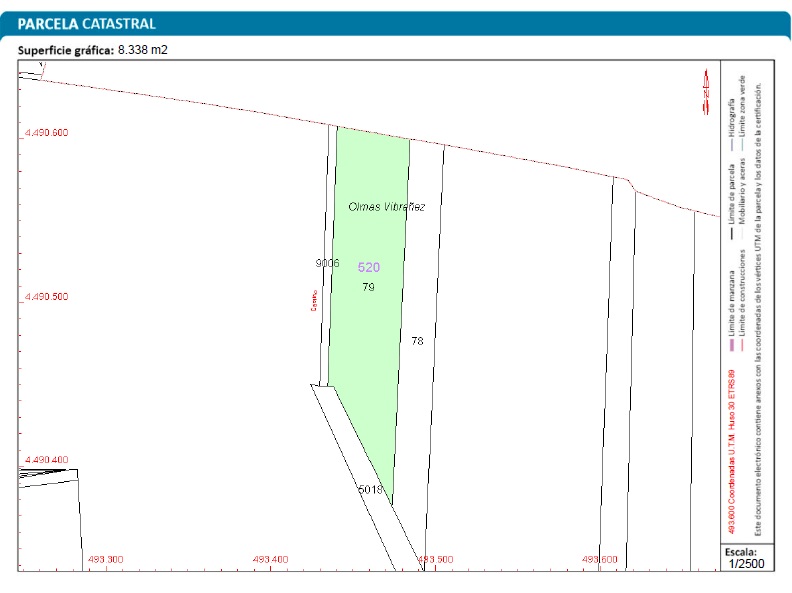
Task: Click the 493.400 easting coordinate label
Action: pos(271,559)
